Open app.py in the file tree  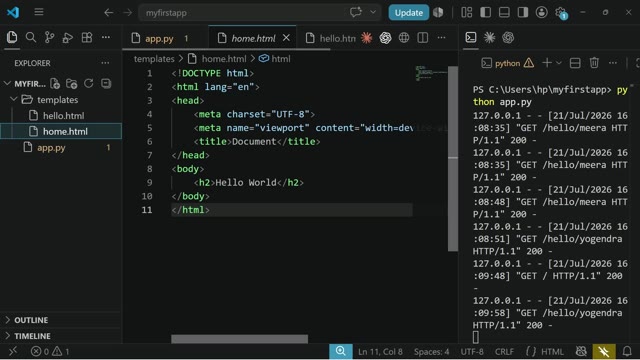(x=61, y=147)
